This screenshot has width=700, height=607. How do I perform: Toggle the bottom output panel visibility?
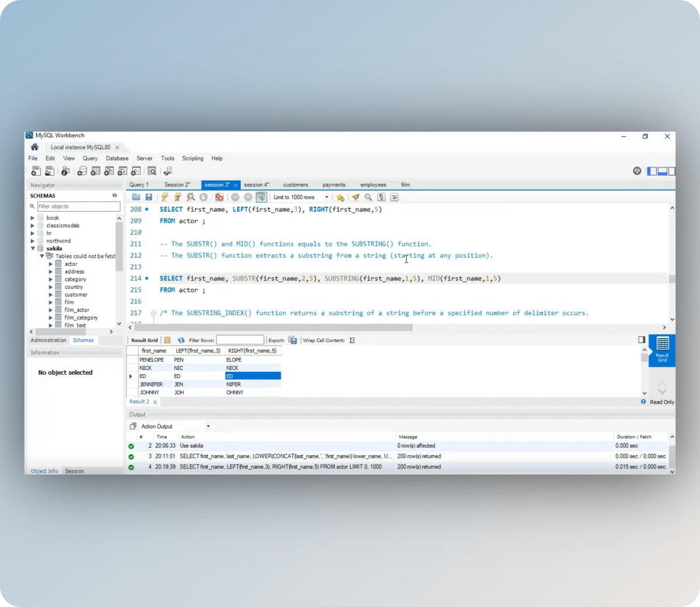click(663, 171)
